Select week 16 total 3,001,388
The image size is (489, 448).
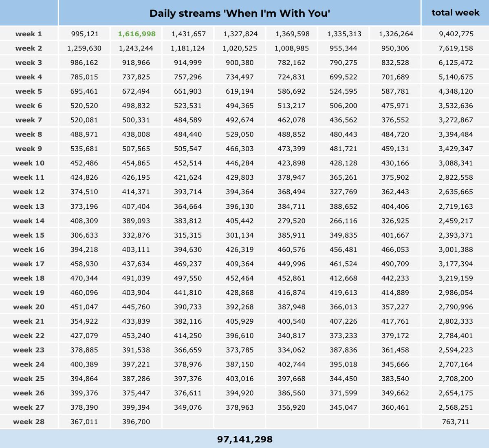(x=456, y=249)
